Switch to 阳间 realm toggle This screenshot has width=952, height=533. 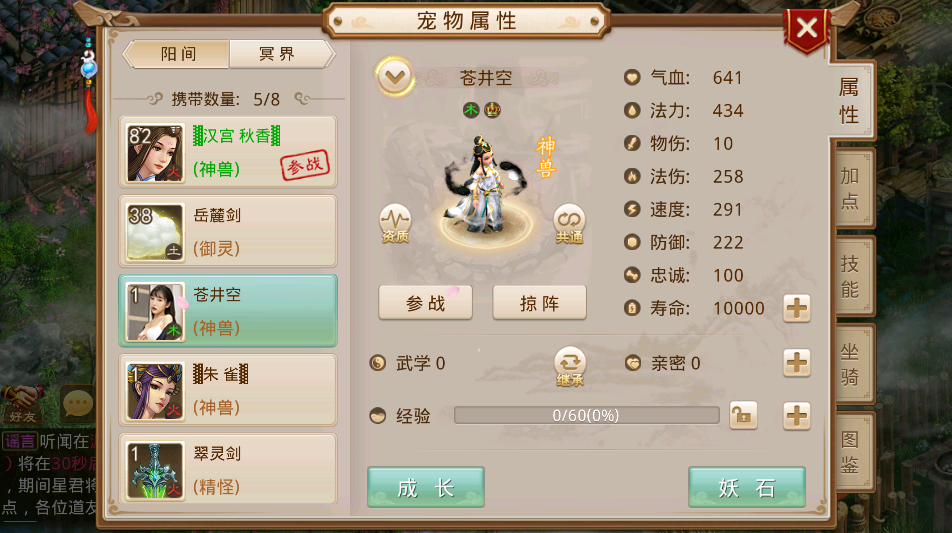(177, 54)
